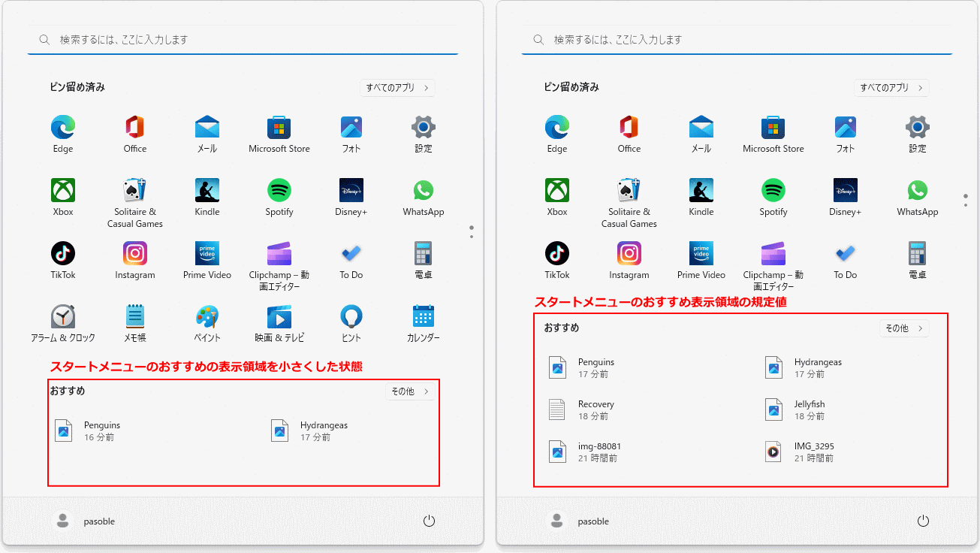Open ヒント in the left Start menu
Screen dimensions: 980x553
(x=351, y=324)
